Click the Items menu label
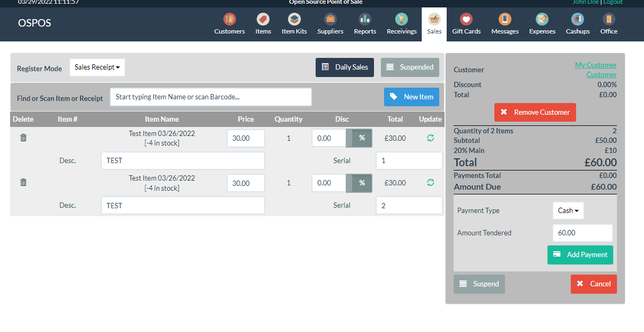The height and width of the screenshot is (332, 644). [263, 31]
